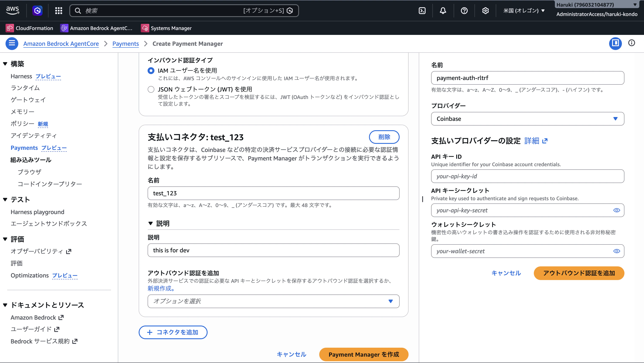Open the help question mark icon
The height and width of the screenshot is (363, 644).
(464, 10)
